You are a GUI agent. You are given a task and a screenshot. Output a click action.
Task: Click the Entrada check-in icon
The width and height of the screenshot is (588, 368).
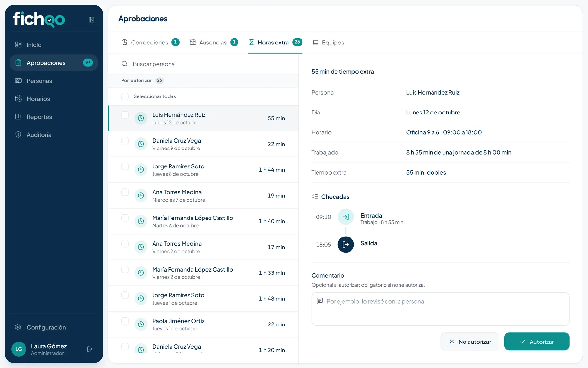(346, 217)
